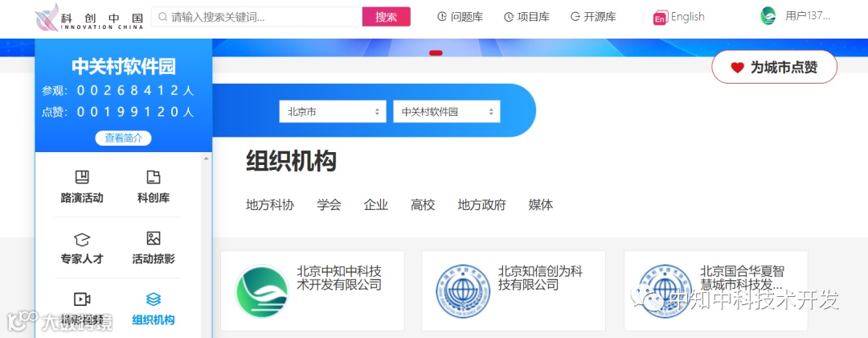Click the sidebar scrollbar up arrow

tap(207, 159)
